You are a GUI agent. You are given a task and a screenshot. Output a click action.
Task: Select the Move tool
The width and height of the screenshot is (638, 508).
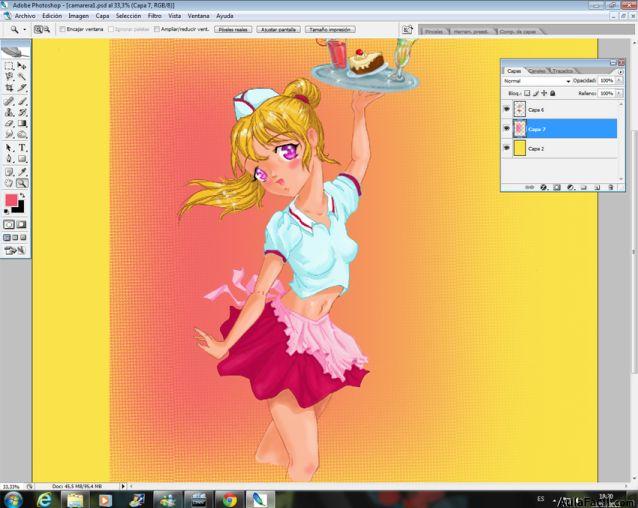22,65
